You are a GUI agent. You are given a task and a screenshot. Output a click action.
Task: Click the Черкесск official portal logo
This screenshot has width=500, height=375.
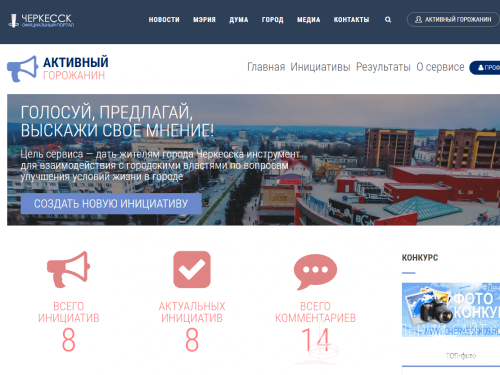[41, 20]
